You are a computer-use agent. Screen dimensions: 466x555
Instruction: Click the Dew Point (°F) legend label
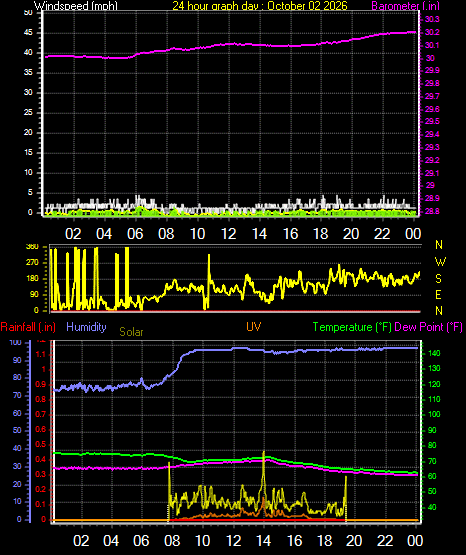428,327
